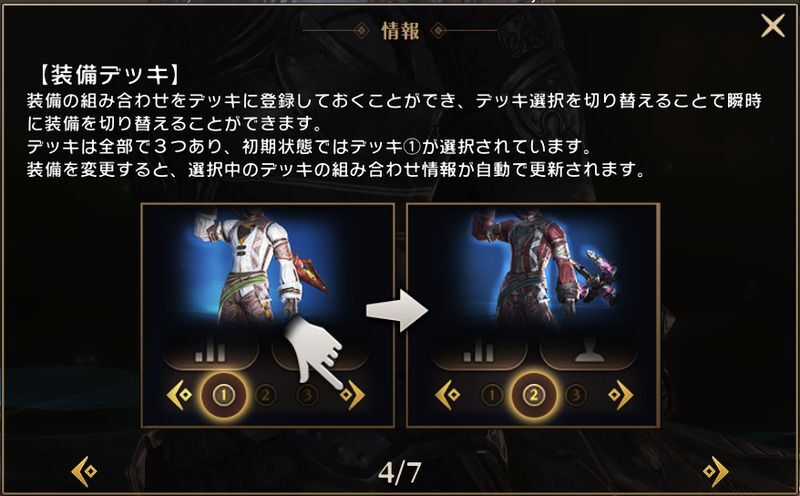Viewport: 800px width, 496px height.
Task: Select deck 2 in left preview
Action: click(265, 394)
